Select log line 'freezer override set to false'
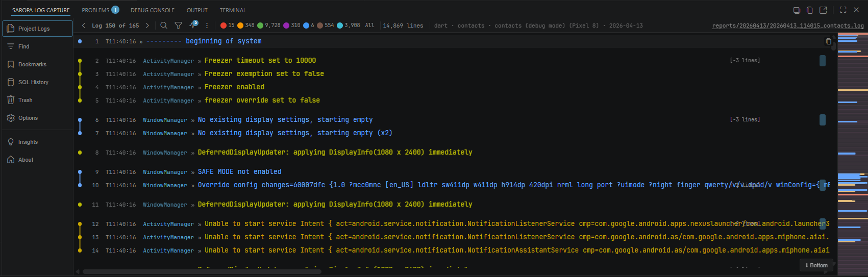Viewport: 868px width, 277px height. coord(262,100)
